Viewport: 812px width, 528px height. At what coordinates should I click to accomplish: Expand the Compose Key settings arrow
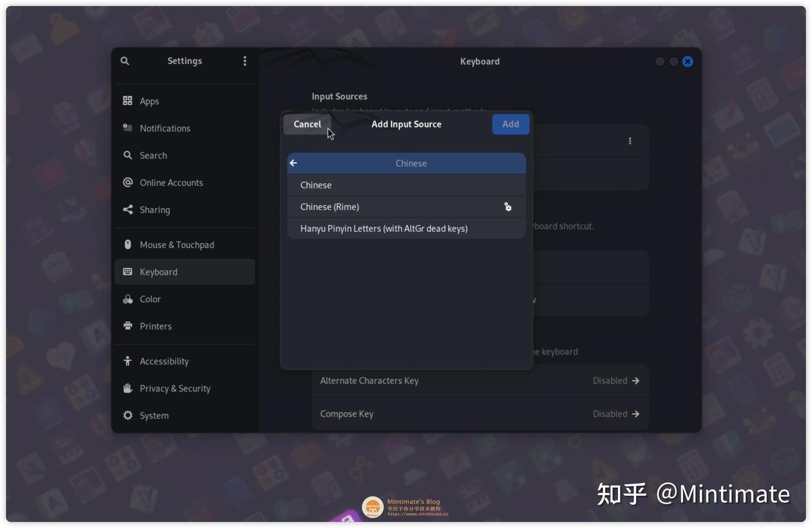636,413
